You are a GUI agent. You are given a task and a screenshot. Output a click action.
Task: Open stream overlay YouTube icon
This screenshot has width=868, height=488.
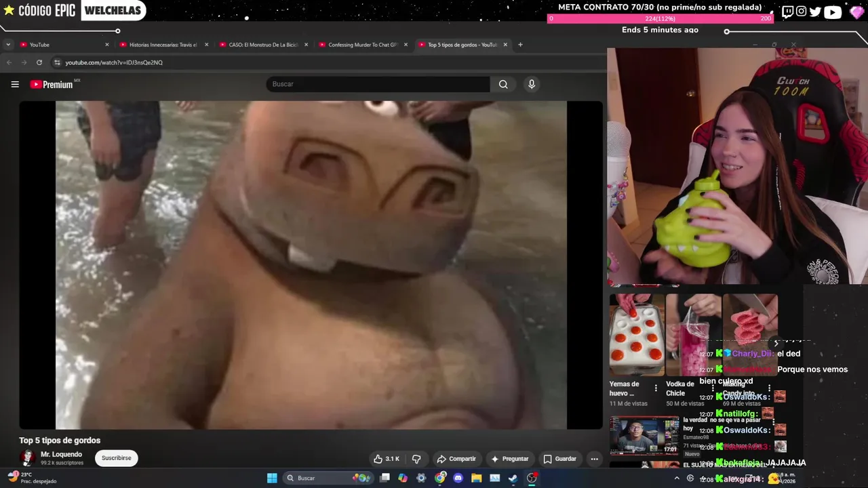coord(832,12)
